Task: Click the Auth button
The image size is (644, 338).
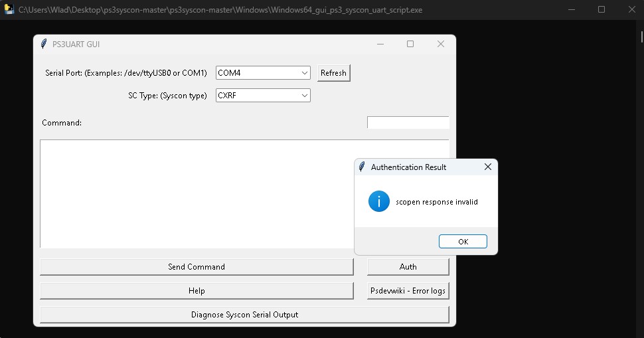Action: [408, 267]
